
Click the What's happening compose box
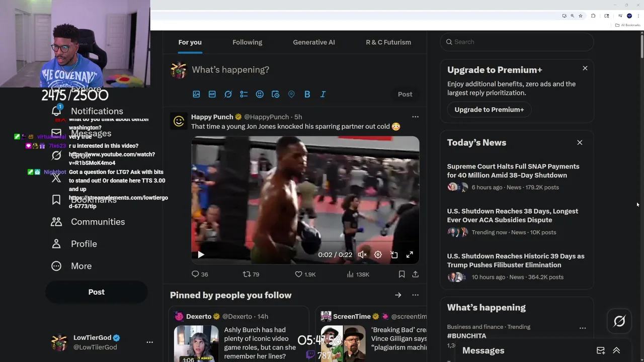[x=305, y=70]
